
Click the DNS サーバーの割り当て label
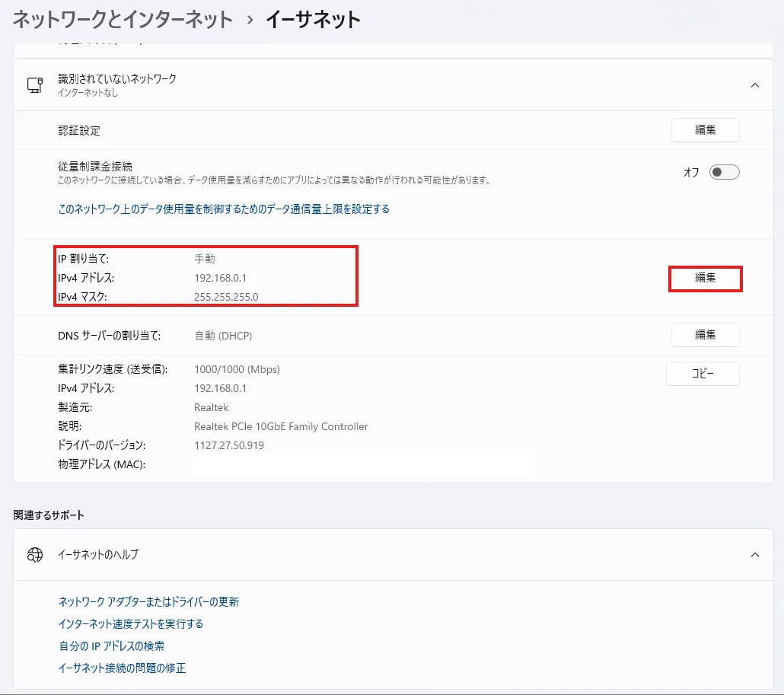click(109, 336)
